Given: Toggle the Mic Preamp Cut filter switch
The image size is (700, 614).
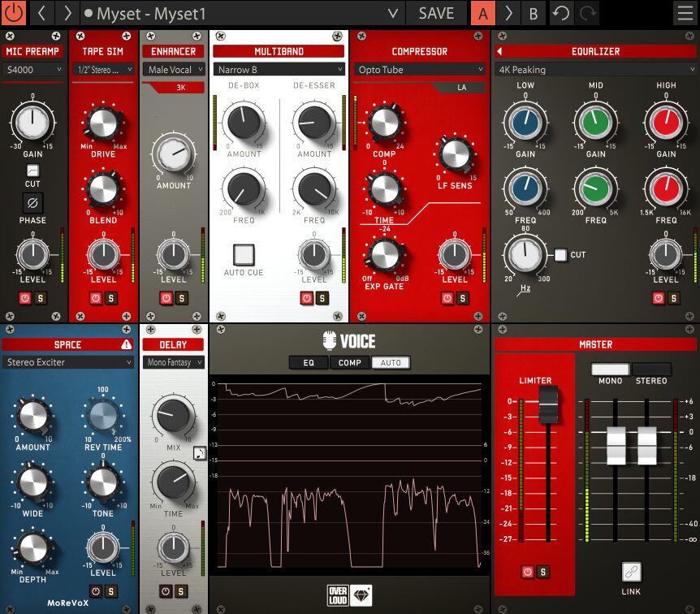Looking at the screenshot, I should 32,171.
